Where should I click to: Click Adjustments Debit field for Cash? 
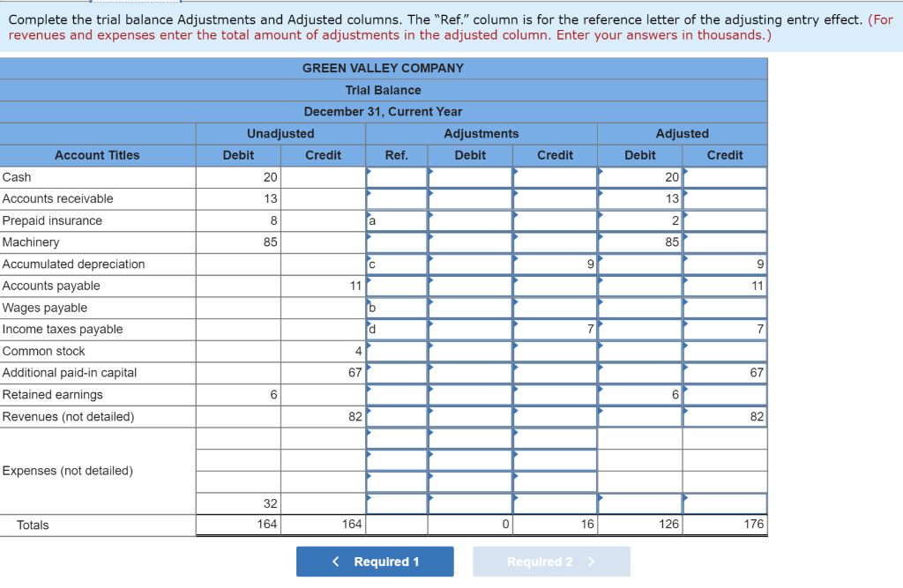(x=471, y=177)
